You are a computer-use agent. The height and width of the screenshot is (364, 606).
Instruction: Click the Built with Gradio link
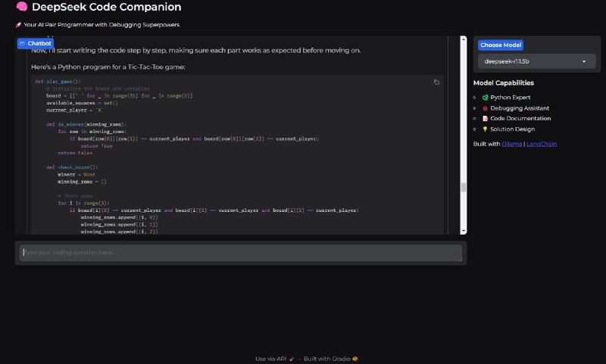point(330,359)
